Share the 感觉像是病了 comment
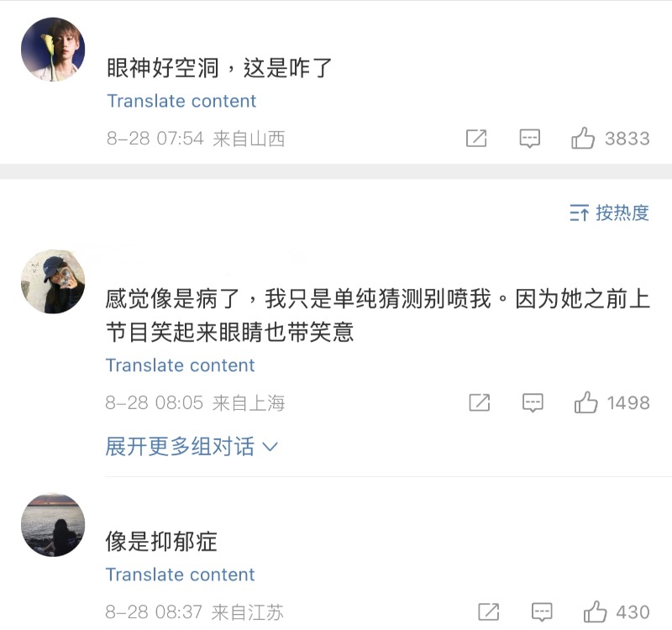 (x=480, y=403)
